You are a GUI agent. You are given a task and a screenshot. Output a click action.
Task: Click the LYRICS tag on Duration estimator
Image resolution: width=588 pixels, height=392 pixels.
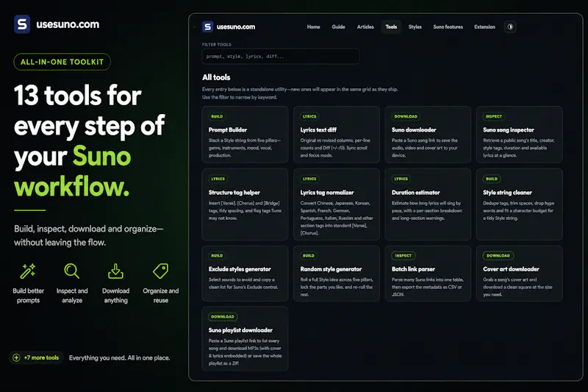[x=401, y=179]
